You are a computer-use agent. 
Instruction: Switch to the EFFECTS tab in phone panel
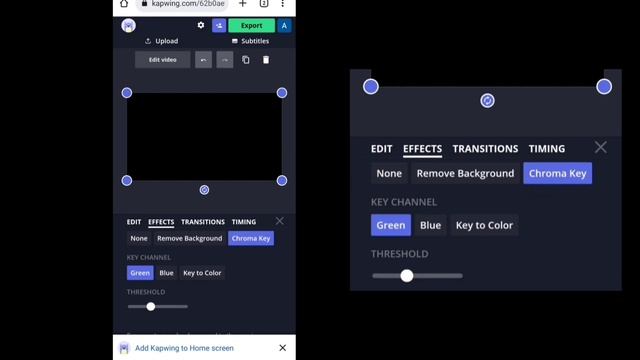[x=161, y=222]
